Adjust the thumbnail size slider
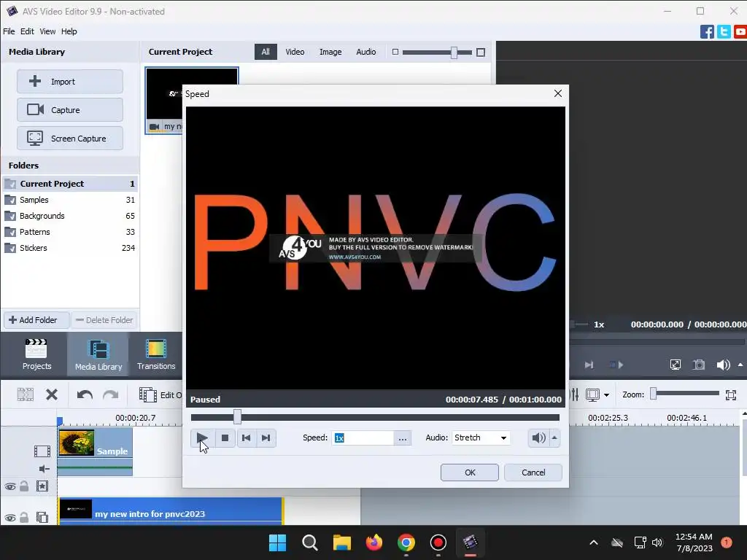Viewport: 747px width, 560px height. coord(454,52)
